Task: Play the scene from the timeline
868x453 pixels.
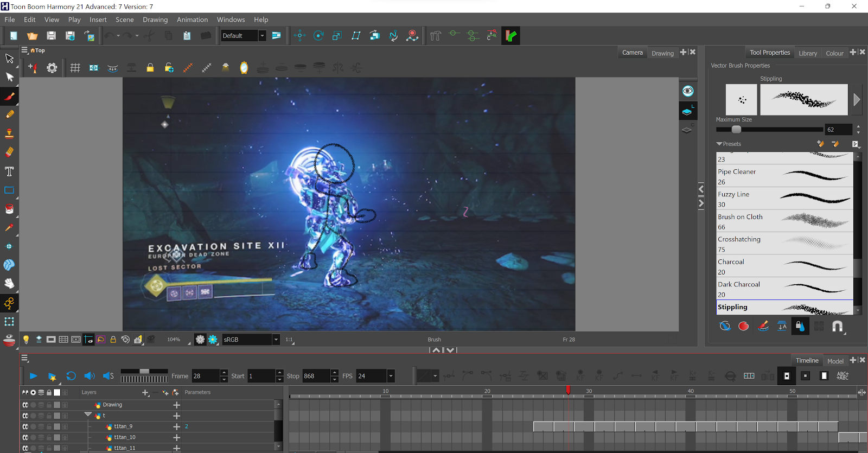Action: [x=33, y=376]
